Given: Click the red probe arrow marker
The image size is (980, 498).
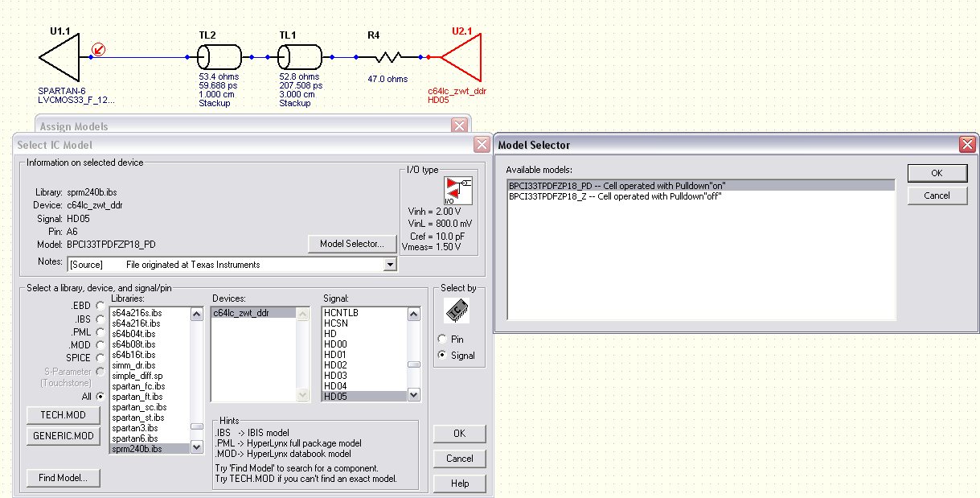Looking at the screenshot, I should pyautogui.click(x=98, y=49).
